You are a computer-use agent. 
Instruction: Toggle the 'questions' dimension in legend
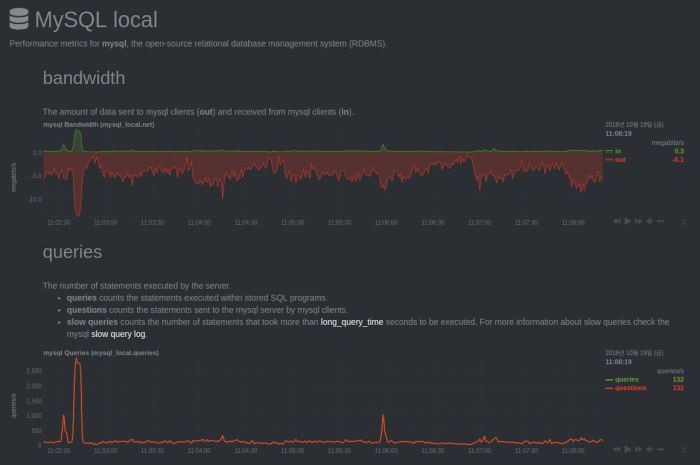pyautogui.click(x=630, y=388)
